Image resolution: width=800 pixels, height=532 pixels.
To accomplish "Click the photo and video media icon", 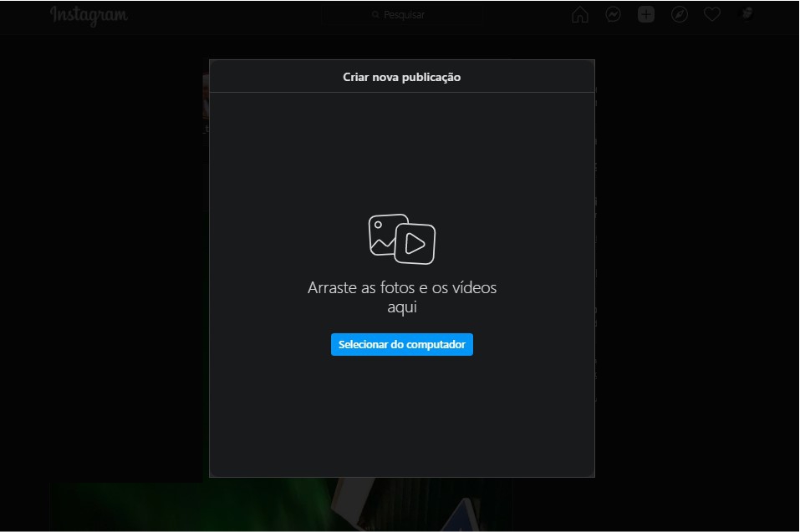I will tap(401, 239).
